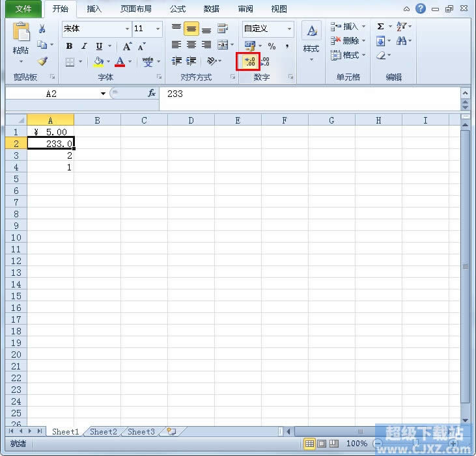Image resolution: width=476 pixels, height=456 pixels.
Task: Open Find and Select binoculars
Action: [401, 40]
